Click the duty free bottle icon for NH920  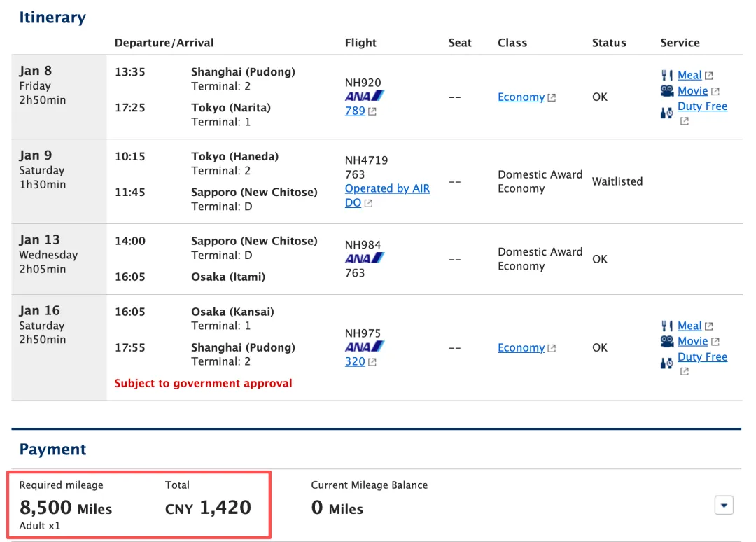click(667, 113)
